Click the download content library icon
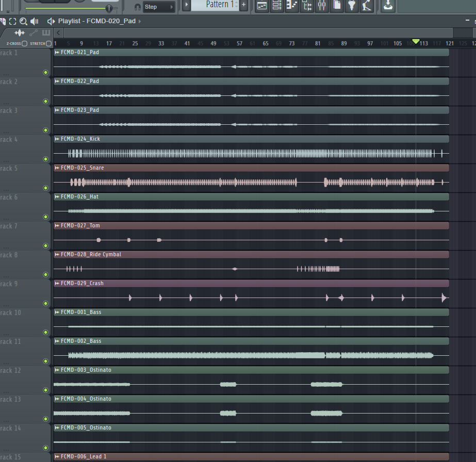This screenshot has width=476, height=462. click(388, 6)
